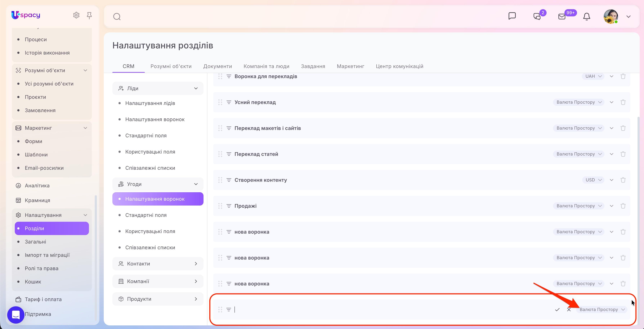Switch to the Розумні об'єкти tab
This screenshot has width=644, height=329.
[171, 66]
